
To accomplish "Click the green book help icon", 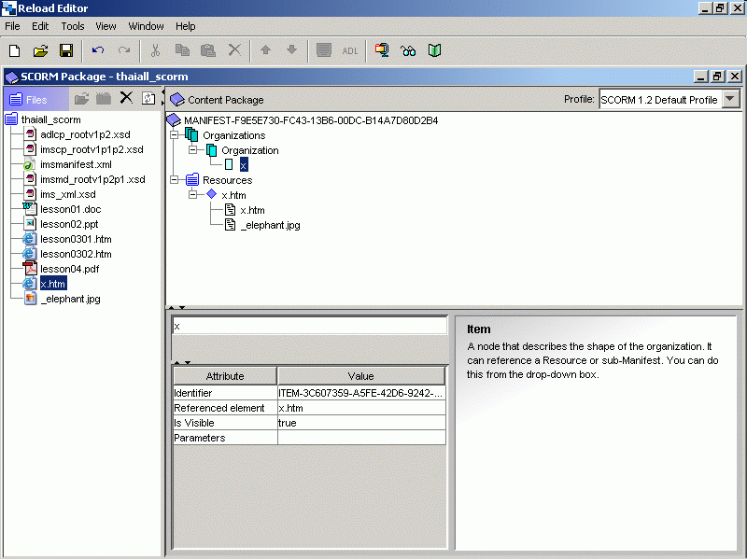I will 434,50.
